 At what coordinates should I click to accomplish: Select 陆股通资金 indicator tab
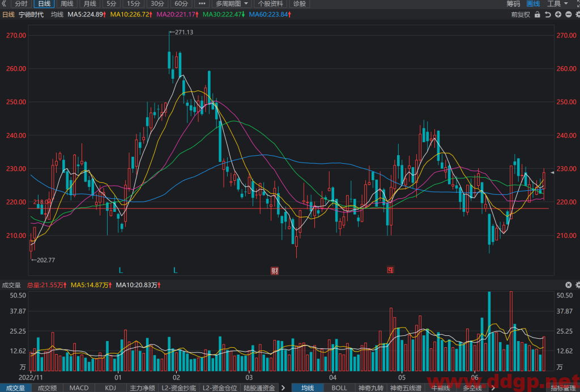click(259, 388)
